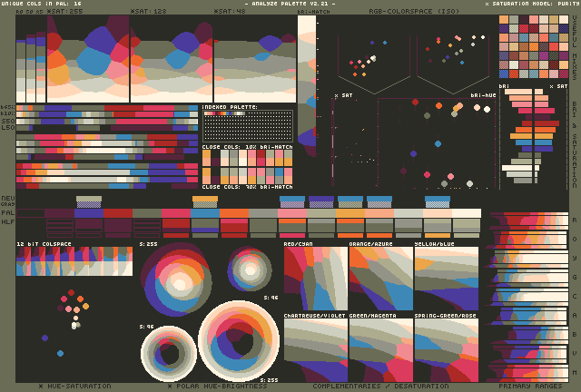Click the 'PRIMARY RANGES' footer label

pos(530,386)
